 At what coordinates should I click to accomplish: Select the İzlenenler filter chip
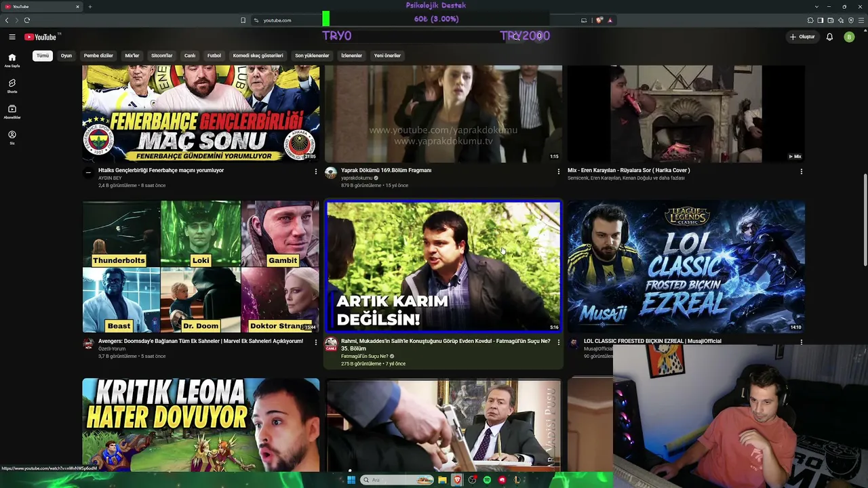(351, 56)
